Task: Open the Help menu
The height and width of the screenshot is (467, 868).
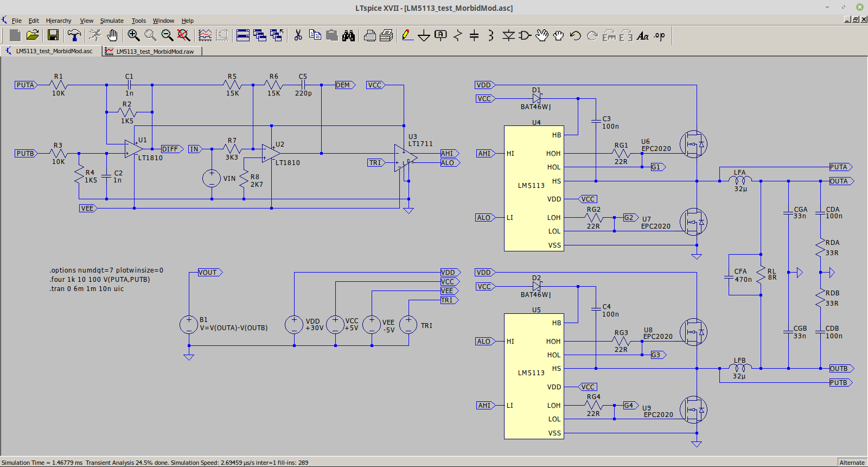Action: [188, 21]
